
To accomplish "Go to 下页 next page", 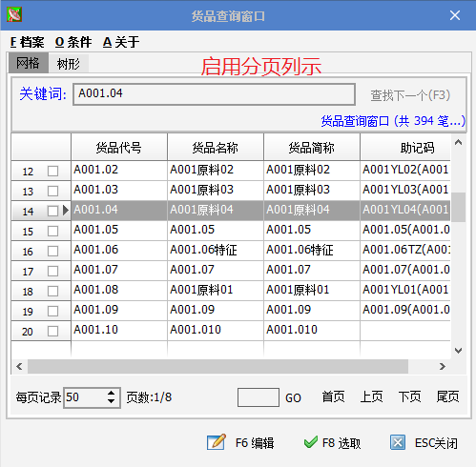I will pos(409,396).
